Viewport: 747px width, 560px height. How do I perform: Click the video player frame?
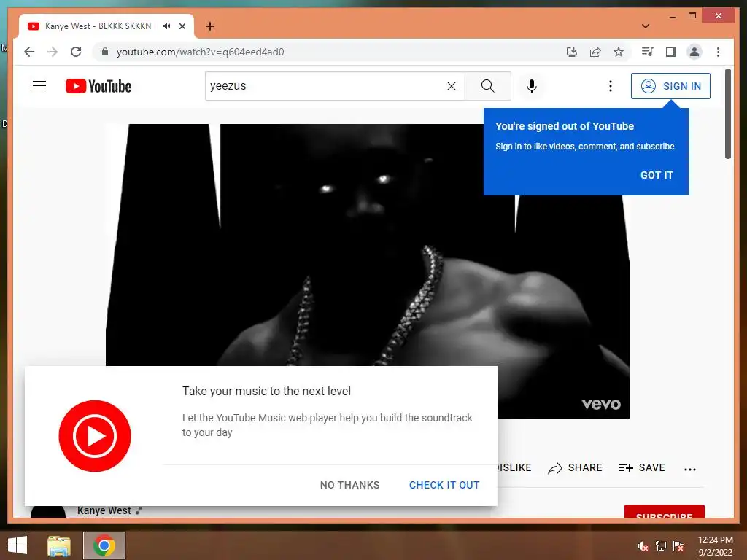[x=368, y=271]
